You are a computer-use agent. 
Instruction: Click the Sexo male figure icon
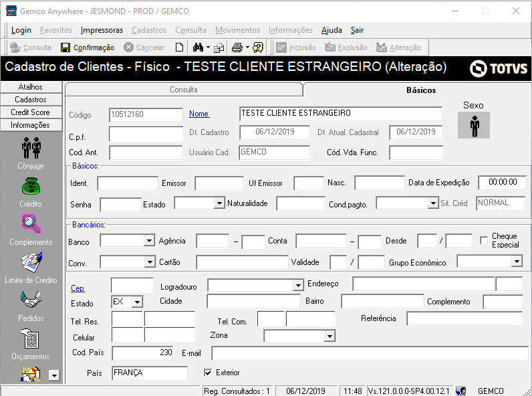[474, 126]
